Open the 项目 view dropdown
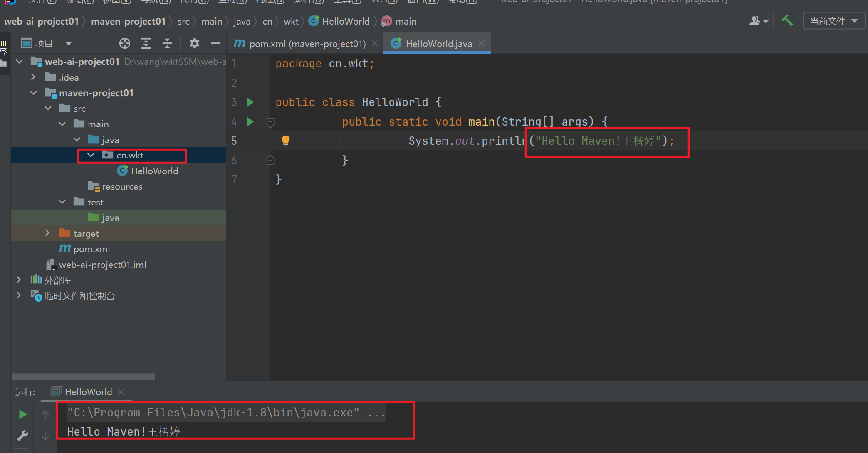Screen dimensions: 868x453 coord(69,43)
